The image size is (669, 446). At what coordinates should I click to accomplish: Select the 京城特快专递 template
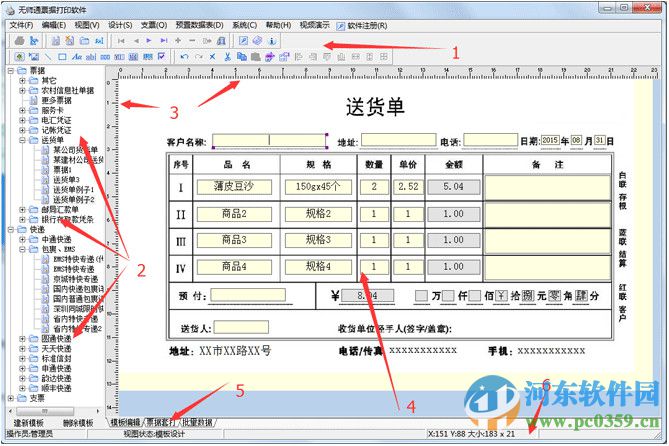coord(76,279)
